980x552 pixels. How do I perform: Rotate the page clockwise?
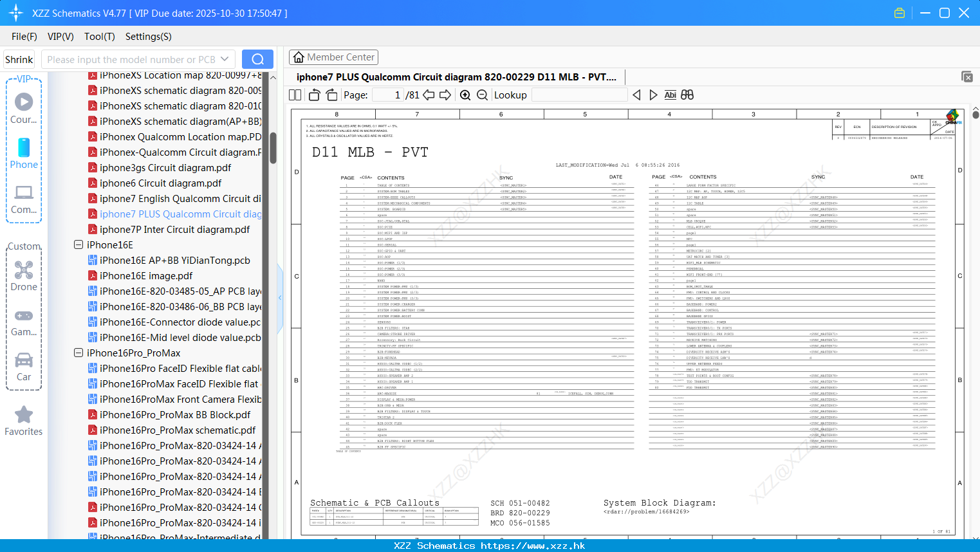331,95
